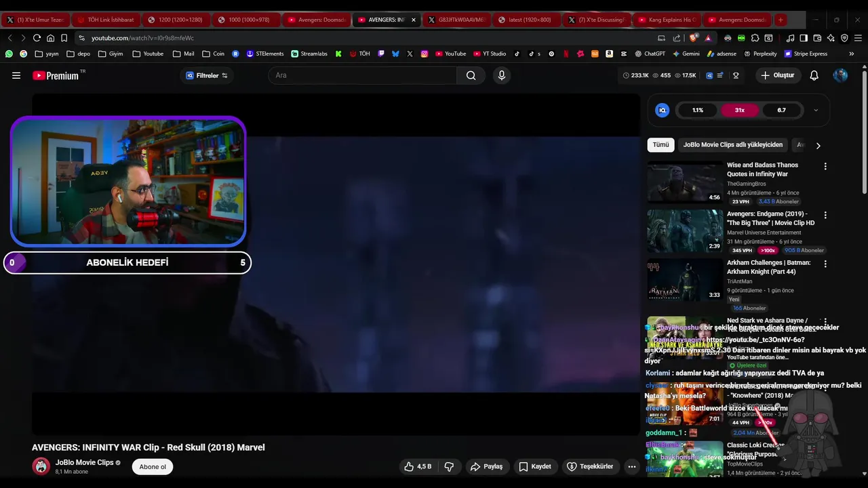This screenshot has width=868, height=488.
Task: Open JoBlo Movie Clips channel avatar
Action: point(41,466)
